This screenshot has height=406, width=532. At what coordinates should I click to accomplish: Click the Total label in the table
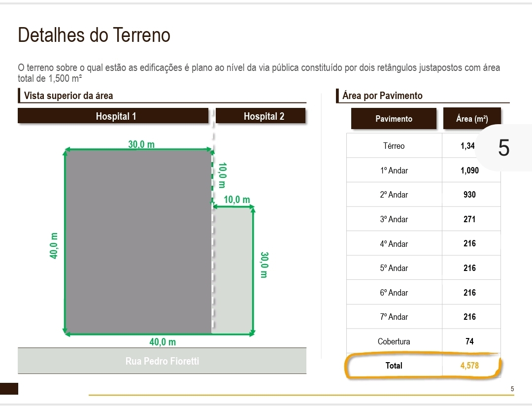(x=394, y=366)
